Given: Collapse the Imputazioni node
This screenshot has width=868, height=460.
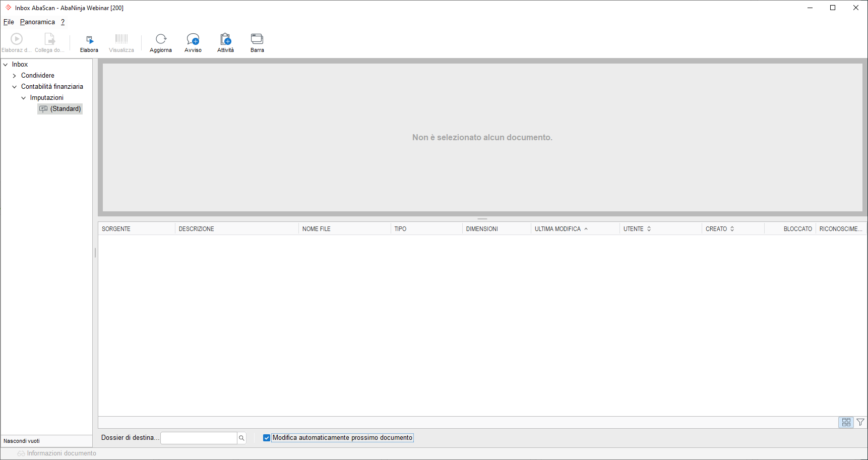Looking at the screenshot, I should (24, 98).
